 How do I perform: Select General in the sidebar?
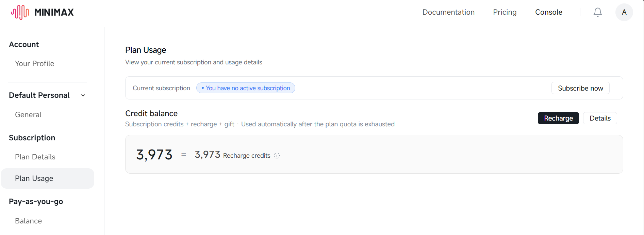coord(28,115)
